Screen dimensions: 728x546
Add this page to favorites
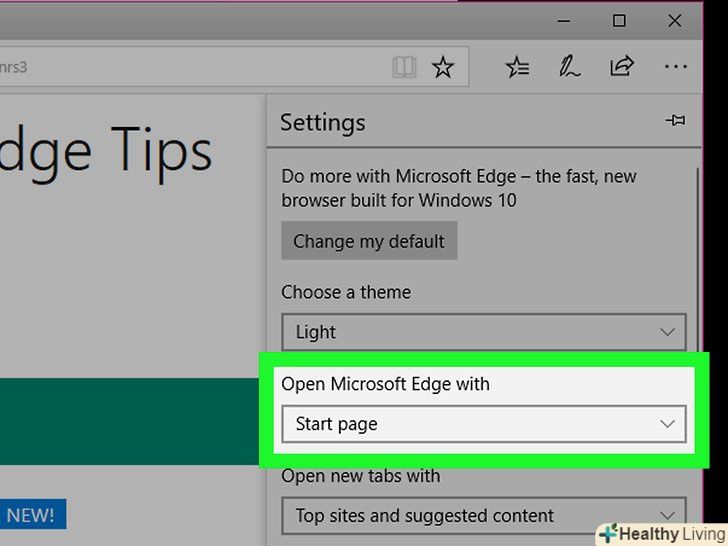click(x=442, y=68)
